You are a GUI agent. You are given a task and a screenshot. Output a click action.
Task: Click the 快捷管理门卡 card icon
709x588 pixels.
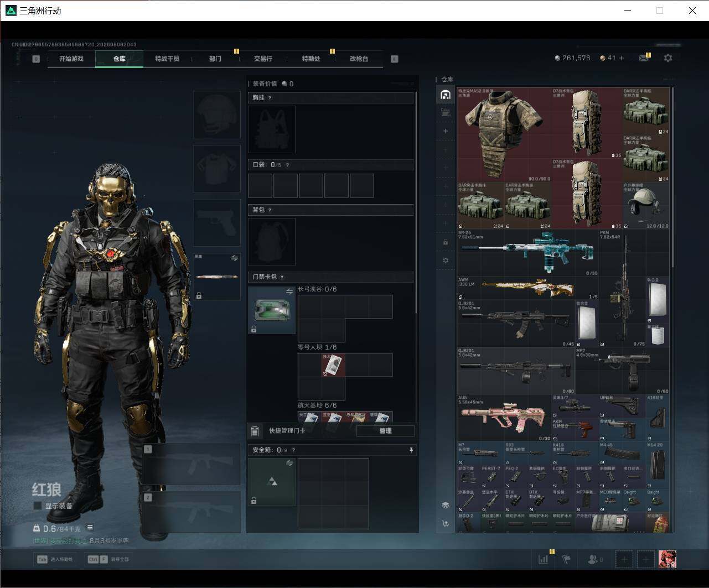(255, 431)
